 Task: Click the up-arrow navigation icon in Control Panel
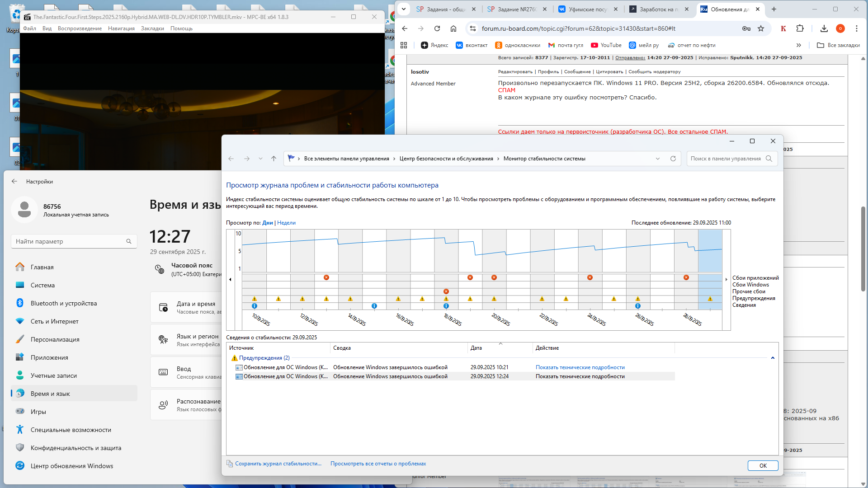(x=274, y=159)
